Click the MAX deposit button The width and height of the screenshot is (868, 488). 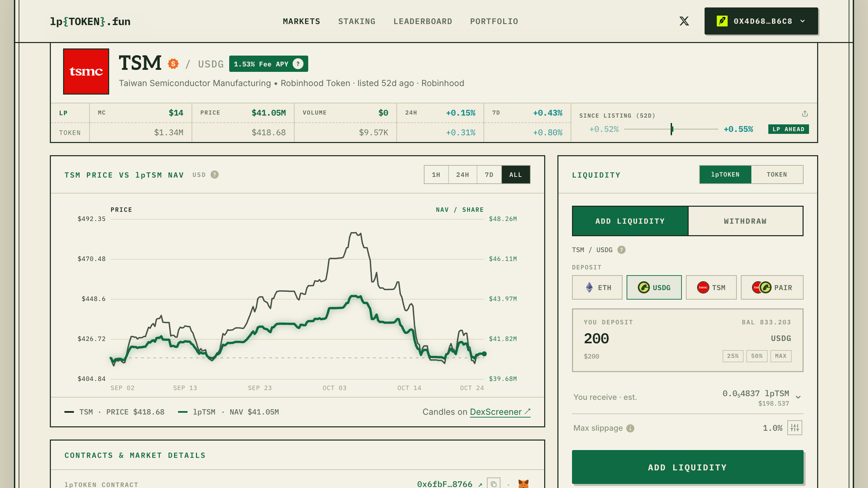[x=781, y=356]
